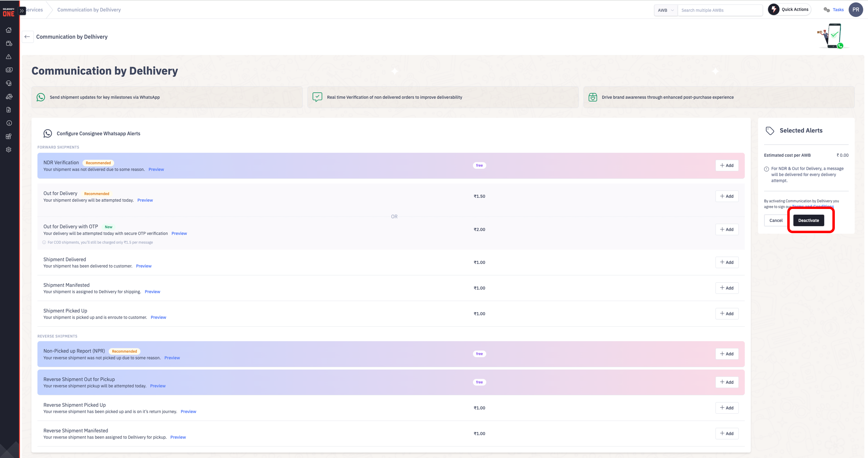Open the Tasks link
Image resolution: width=868 pixels, height=458 pixels.
tap(838, 10)
